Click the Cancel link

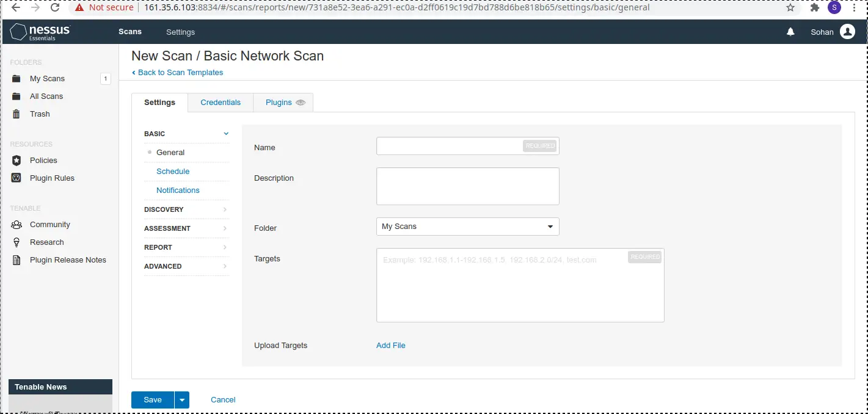point(223,400)
